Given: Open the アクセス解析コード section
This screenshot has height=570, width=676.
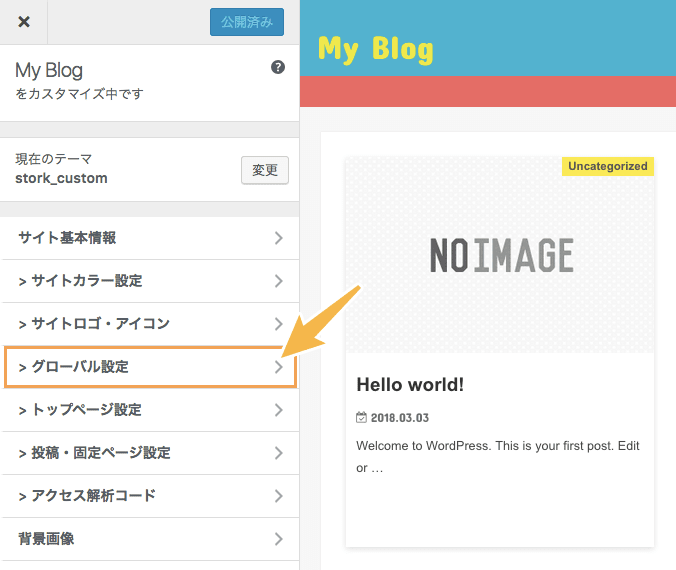Looking at the screenshot, I should tap(150, 496).
